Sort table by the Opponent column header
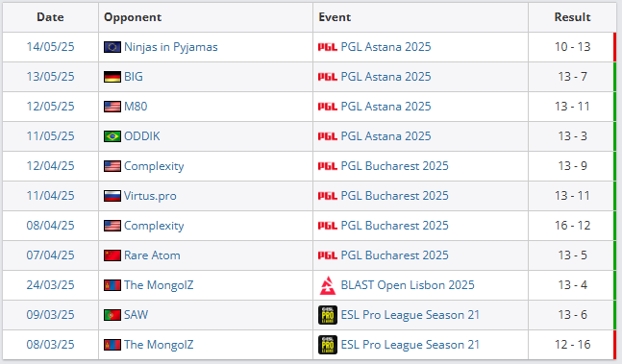This screenshot has height=364, width=622. click(133, 17)
